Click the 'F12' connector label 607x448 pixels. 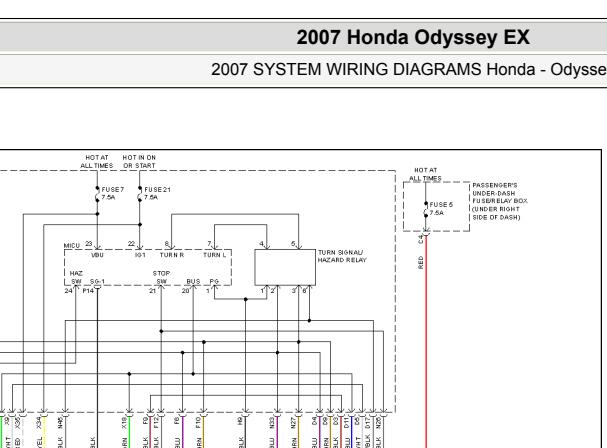(x=156, y=422)
